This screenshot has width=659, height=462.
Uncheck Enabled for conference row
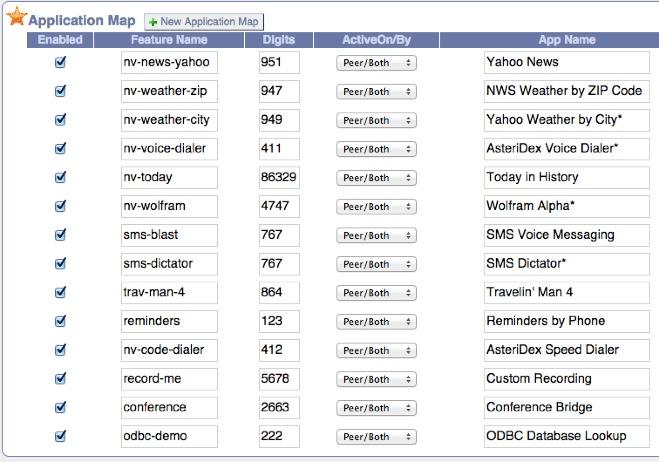[61, 407]
